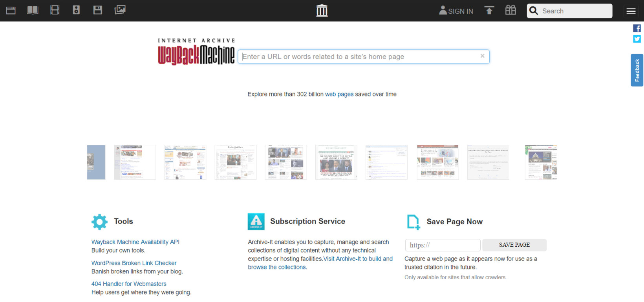644x302 pixels.
Task: Open the eighth thumbnail with red header
Action: (438, 162)
